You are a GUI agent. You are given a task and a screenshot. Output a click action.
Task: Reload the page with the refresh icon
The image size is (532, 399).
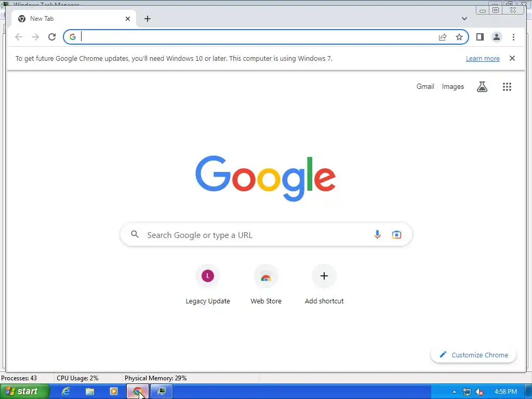click(52, 37)
